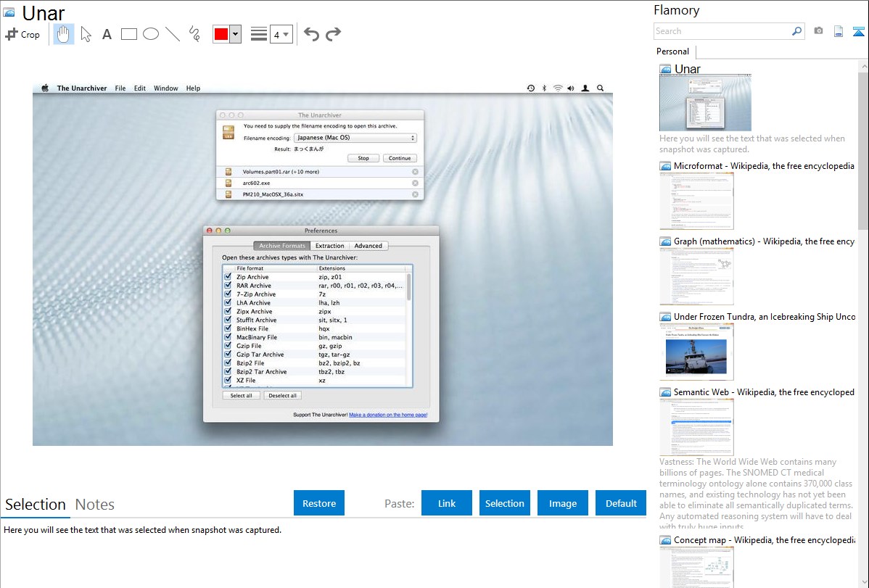Viewport: 869px width, 588px height.
Task: Open the Personal tab in Flamory panel
Action: (672, 51)
